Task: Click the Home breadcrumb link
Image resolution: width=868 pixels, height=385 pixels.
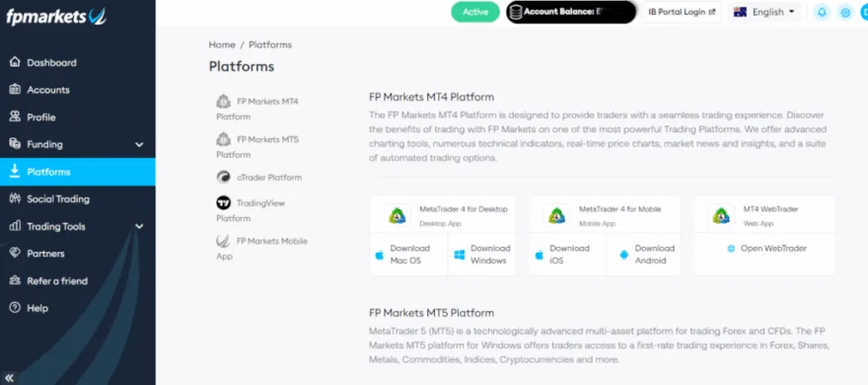Action: point(222,44)
